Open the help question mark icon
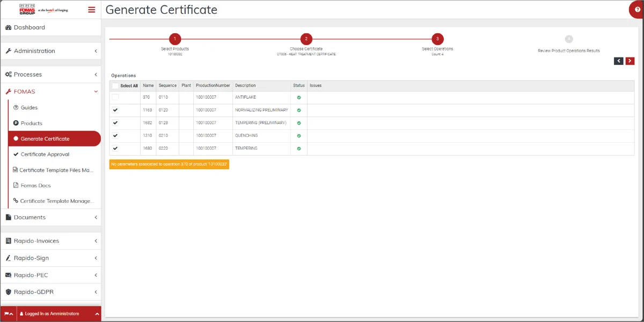Viewport: 644px width, 322px height. click(x=638, y=9)
